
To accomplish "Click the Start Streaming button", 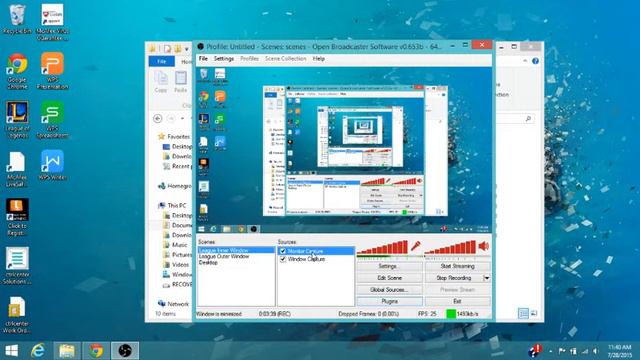I will [458, 266].
